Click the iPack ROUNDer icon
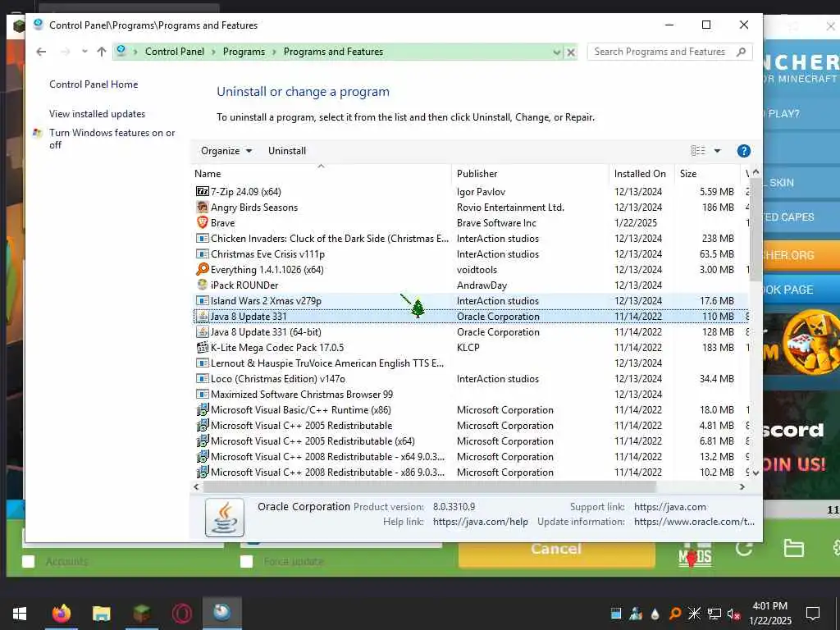840x630 pixels. [x=202, y=285]
